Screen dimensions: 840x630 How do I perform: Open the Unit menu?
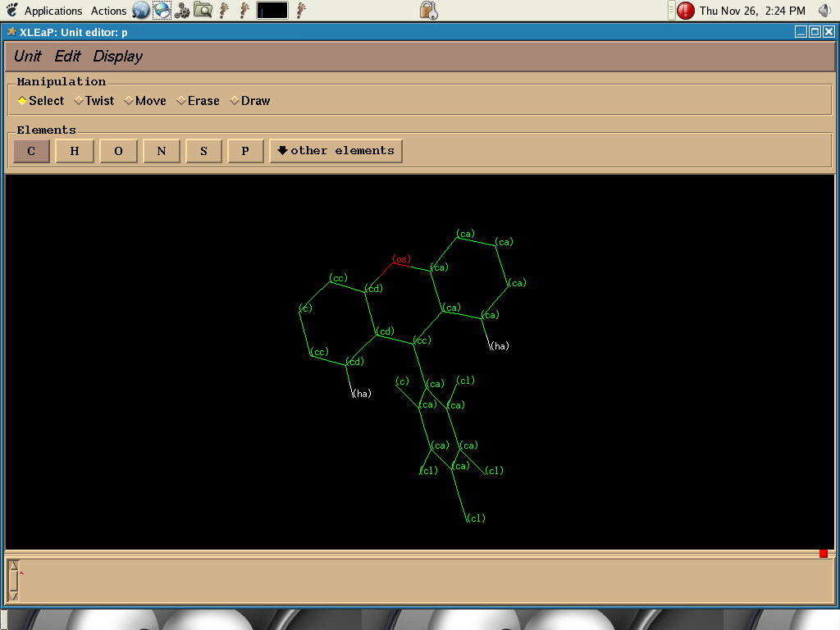click(27, 57)
